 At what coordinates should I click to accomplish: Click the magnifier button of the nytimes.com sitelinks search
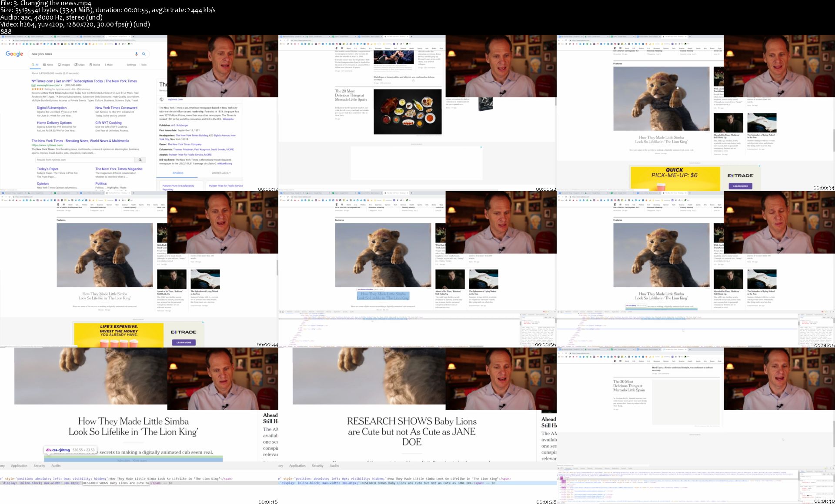(140, 160)
